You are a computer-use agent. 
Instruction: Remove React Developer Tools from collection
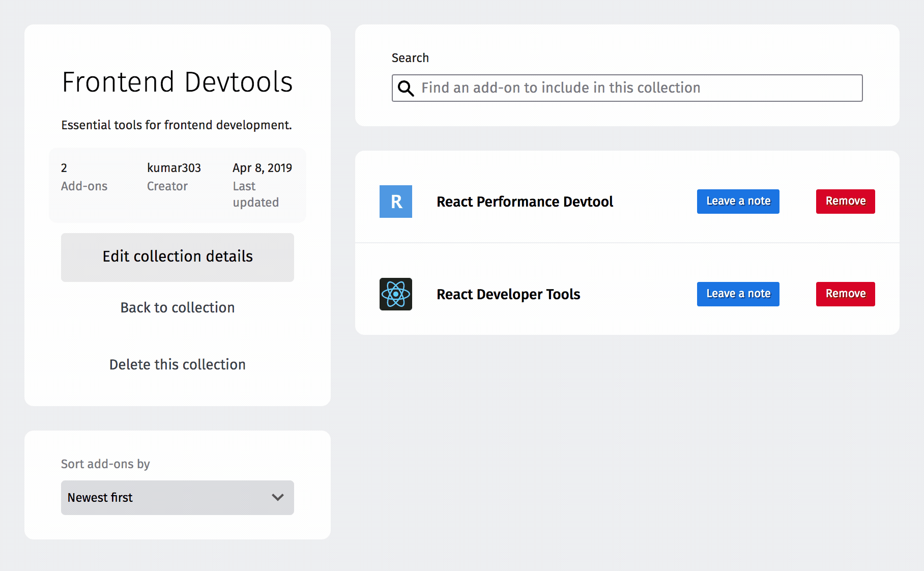click(x=846, y=294)
